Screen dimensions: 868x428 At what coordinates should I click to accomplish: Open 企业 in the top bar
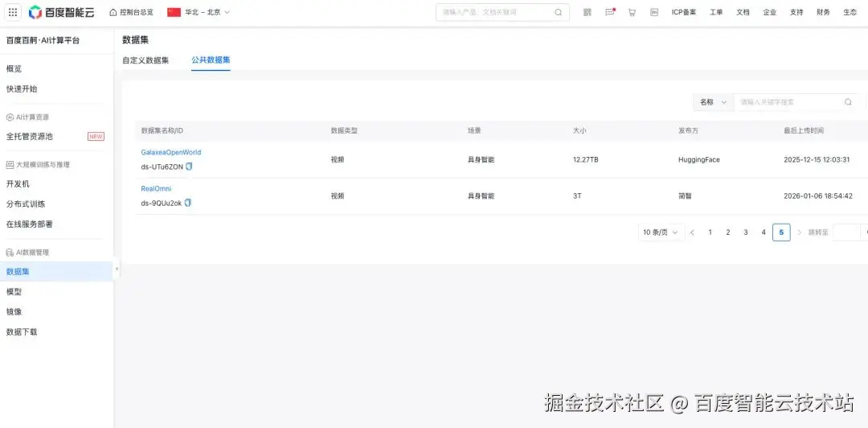coord(769,12)
